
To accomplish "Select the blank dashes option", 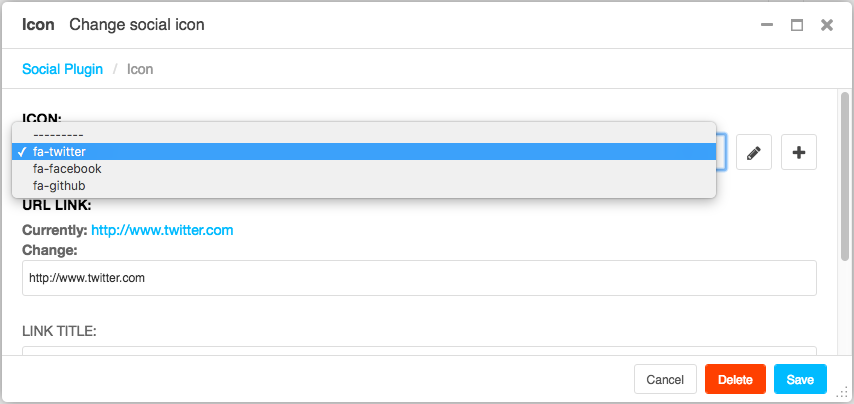I will click(x=364, y=134).
